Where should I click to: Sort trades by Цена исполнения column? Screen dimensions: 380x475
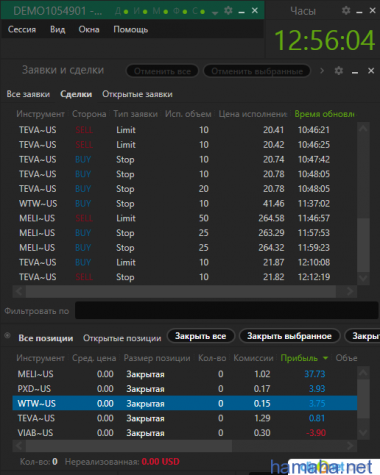coord(253,114)
